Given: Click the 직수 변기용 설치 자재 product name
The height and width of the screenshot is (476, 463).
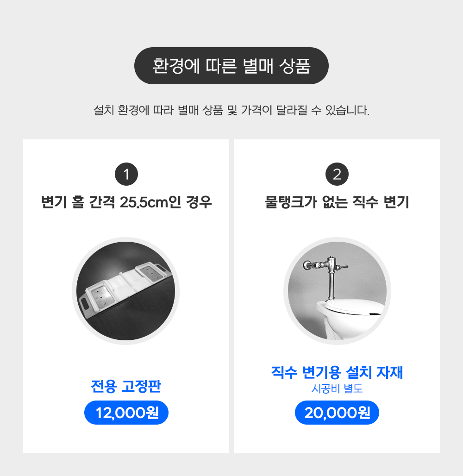Looking at the screenshot, I should point(337,372).
